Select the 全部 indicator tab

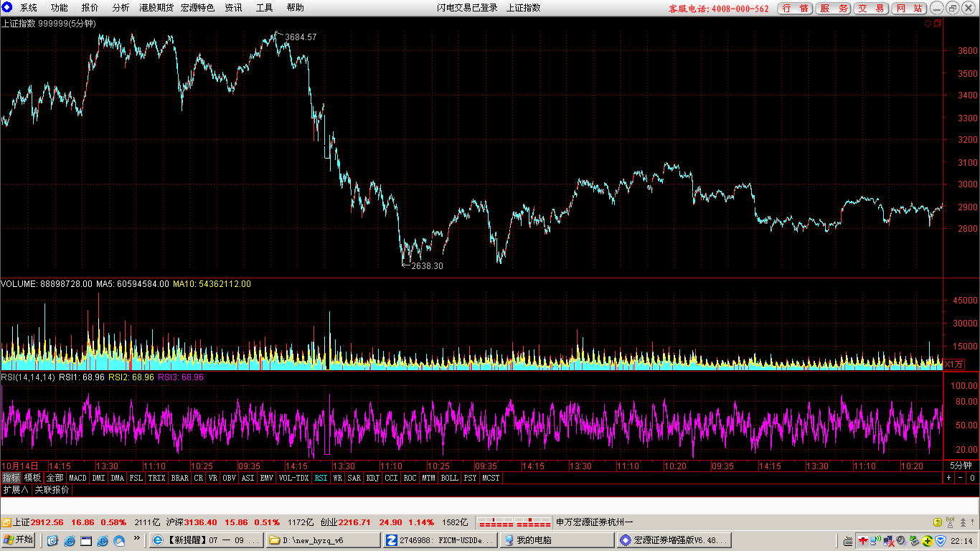(x=55, y=478)
